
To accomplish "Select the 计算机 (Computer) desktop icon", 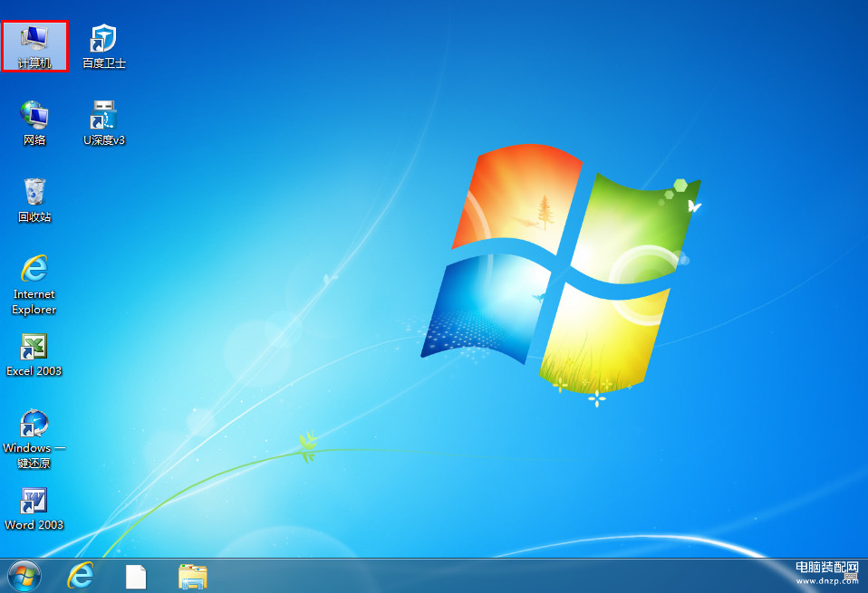I will click(34, 46).
